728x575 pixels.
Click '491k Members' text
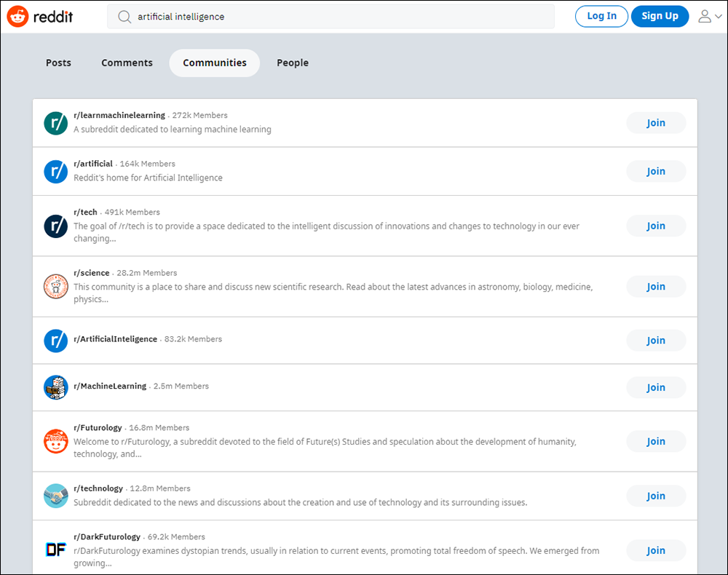132,212
